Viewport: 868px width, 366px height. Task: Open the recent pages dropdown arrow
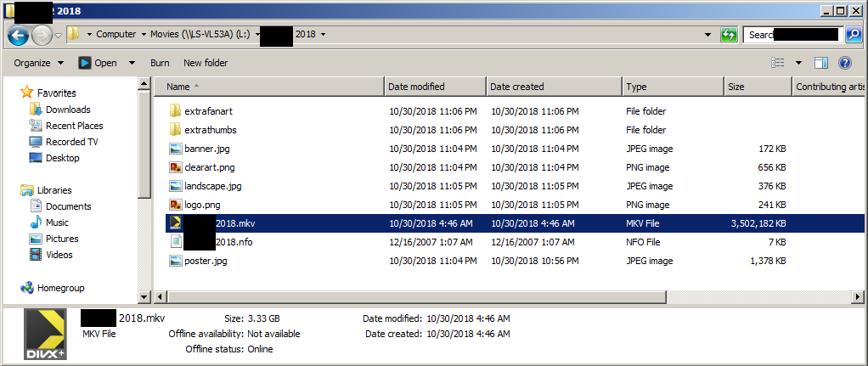click(x=58, y=36)
